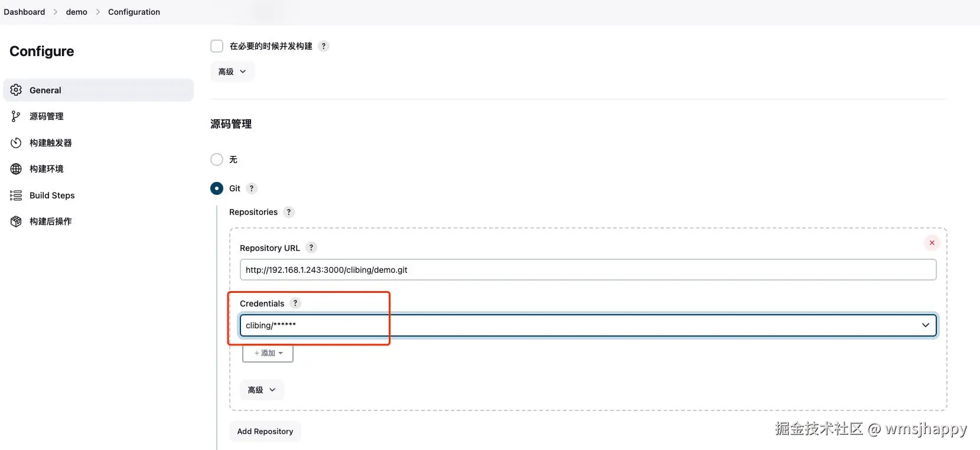The height and width of the screenshot is (450, 980).
Task: Click the source code management branch icon
Action: 16,116
